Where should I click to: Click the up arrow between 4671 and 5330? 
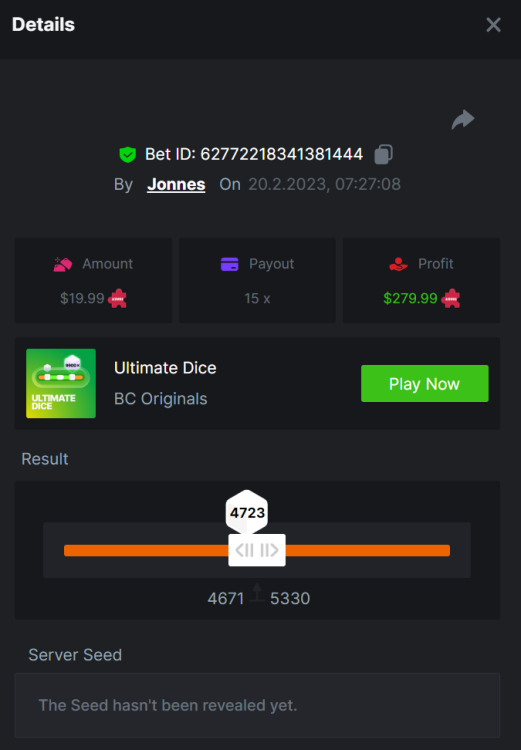[257, 592]
